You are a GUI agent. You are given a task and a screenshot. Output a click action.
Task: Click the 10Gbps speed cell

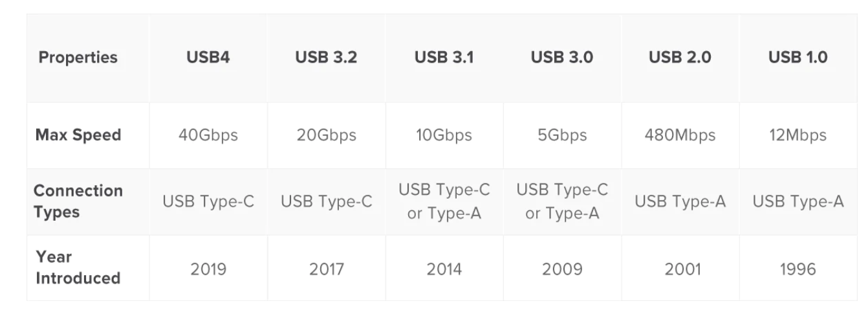tap(444, 136)
